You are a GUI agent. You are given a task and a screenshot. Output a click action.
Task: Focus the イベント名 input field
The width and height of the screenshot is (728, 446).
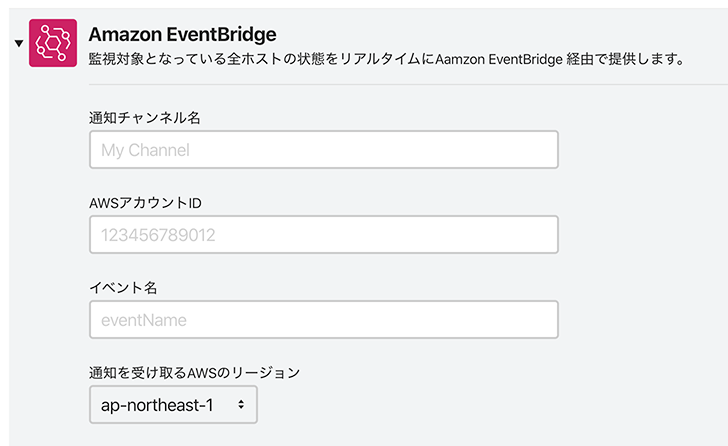(x=324, y=319)
